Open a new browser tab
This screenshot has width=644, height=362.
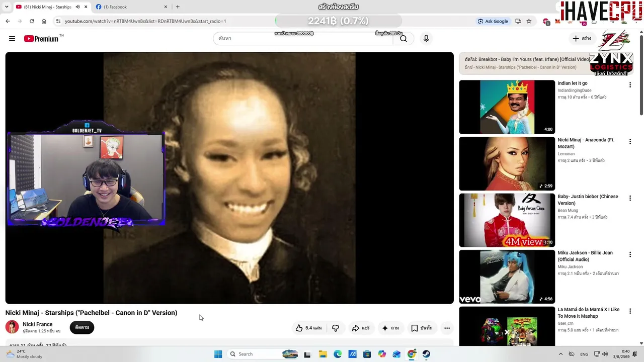point(178,7)
